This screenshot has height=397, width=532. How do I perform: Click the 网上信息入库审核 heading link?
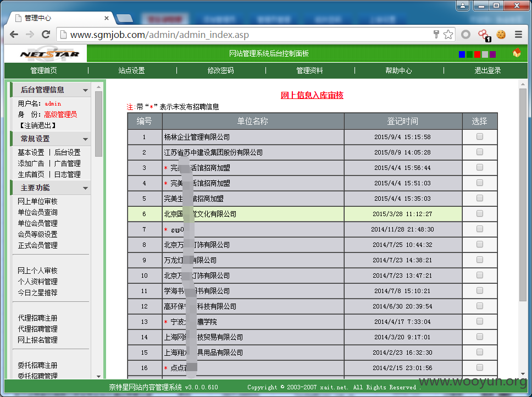tap(312, 95)
